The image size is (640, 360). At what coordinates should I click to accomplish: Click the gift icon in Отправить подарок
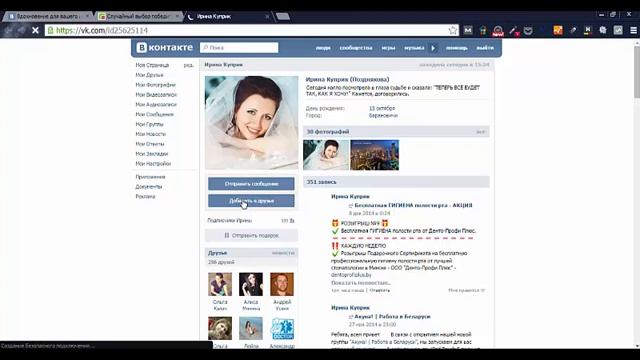tap(227, 236)
